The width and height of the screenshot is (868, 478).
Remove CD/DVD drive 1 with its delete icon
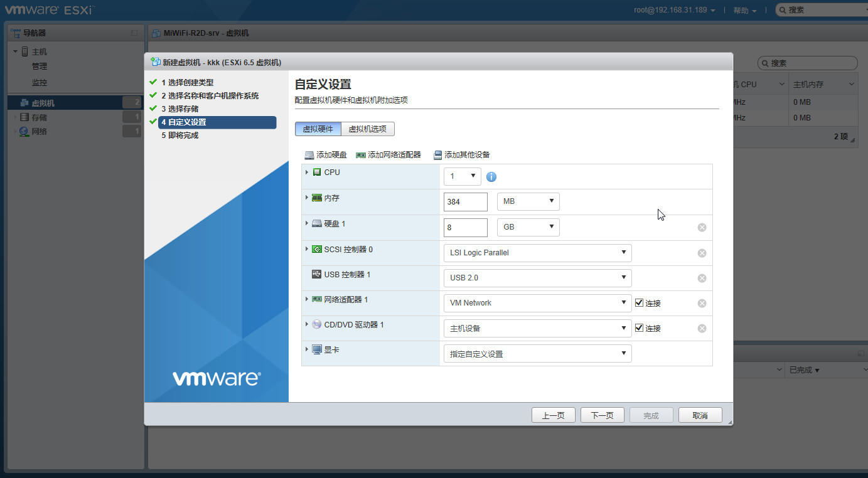[702, 328]
